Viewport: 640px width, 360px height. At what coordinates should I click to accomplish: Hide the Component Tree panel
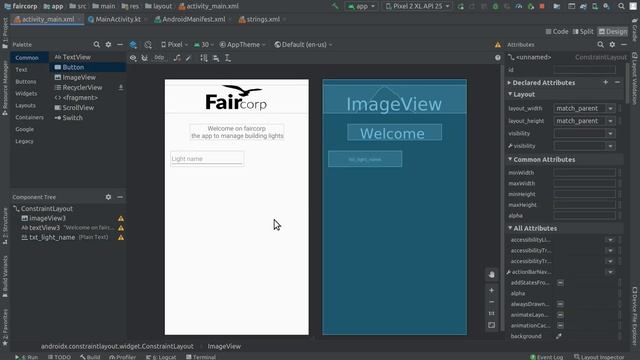coord(120,197)
